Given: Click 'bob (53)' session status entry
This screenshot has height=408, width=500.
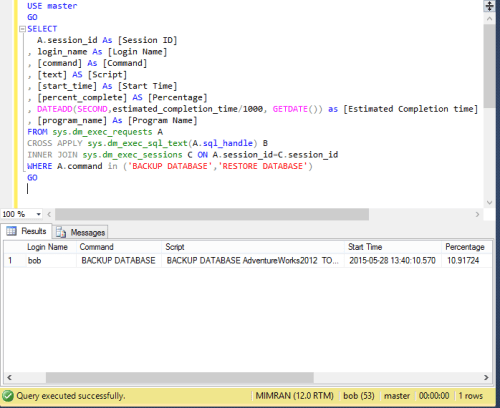Looking at the screenshot, I should (359, 396).
